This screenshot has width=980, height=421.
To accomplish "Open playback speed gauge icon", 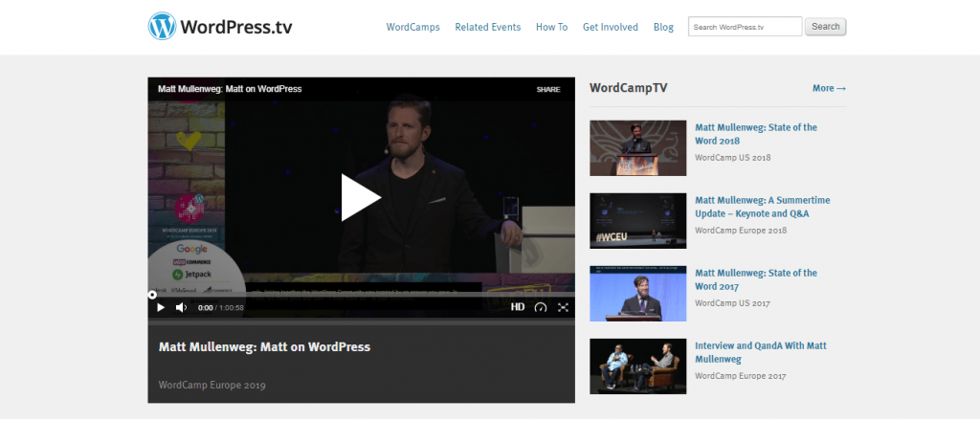I will (x=541, y=307).
